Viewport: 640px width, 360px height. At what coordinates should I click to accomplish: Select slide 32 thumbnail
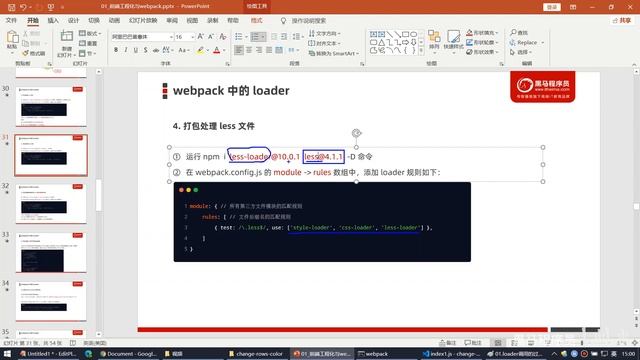[x=51, y=203]
